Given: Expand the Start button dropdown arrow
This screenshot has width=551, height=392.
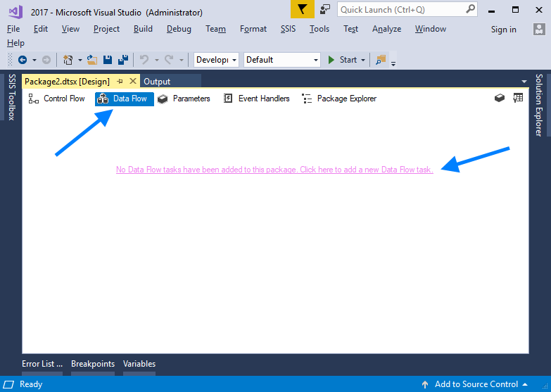Looking at the screenshot, I should 363,60.
